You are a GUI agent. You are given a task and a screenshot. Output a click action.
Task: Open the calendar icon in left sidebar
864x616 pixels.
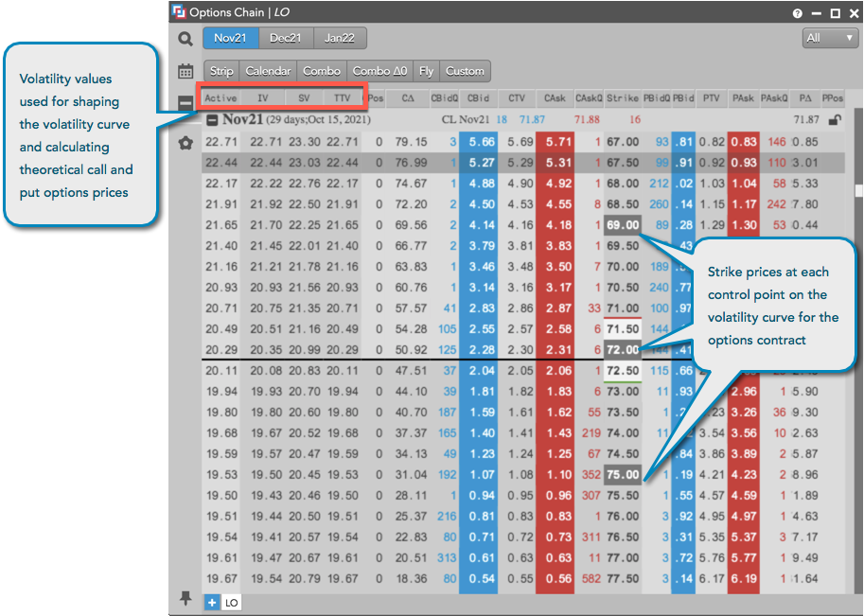click(185, 71)
